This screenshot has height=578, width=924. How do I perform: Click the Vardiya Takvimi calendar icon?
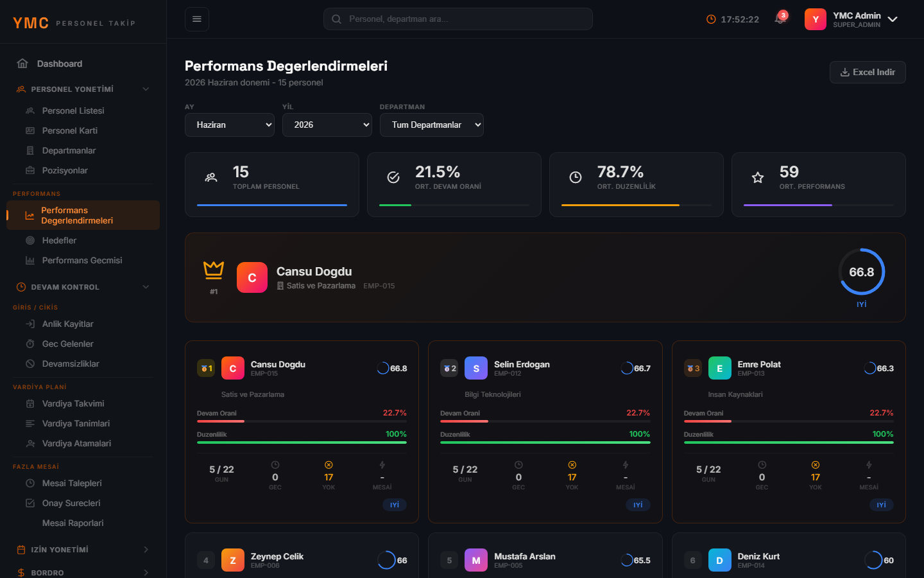30,403
